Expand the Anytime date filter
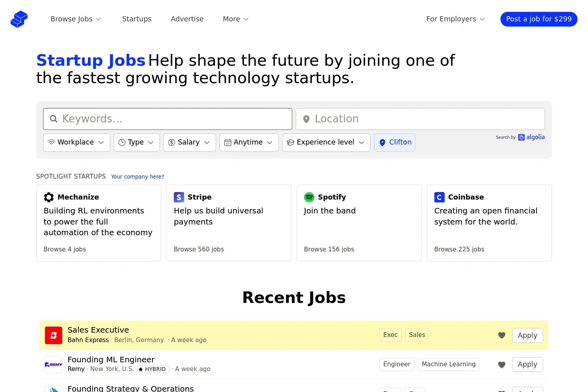The width and height of the screenshot is (588, 392). click(x=249, y=143)
